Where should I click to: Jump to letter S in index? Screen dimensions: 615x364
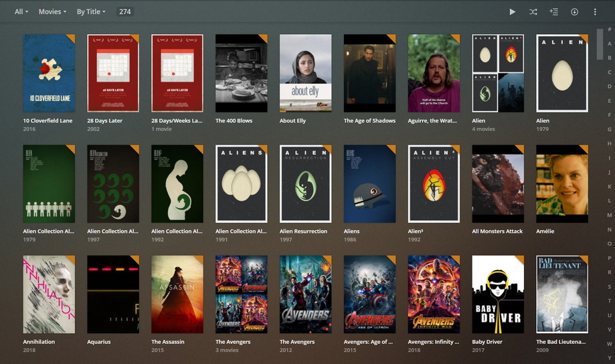pyautogui.click(x=609, y=287)
